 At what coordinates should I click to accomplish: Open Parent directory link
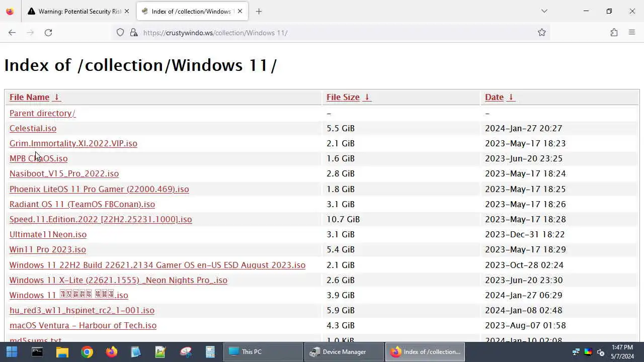tap(42, 113)
